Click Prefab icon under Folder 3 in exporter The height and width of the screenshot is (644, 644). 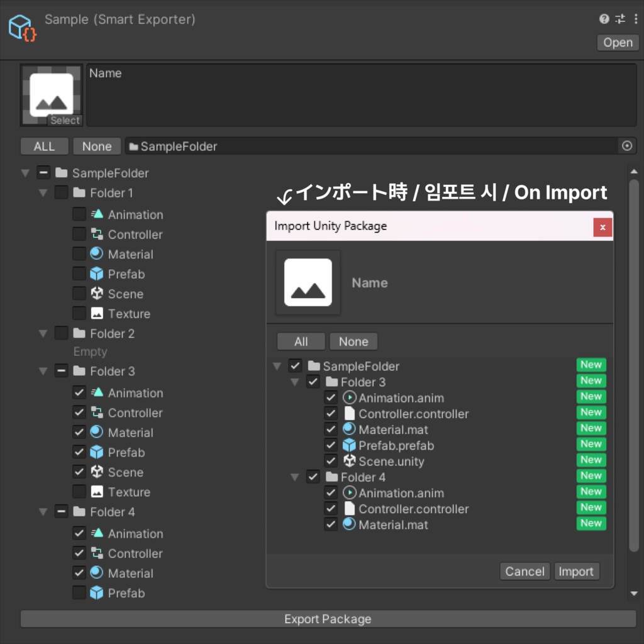coord(97,452)
